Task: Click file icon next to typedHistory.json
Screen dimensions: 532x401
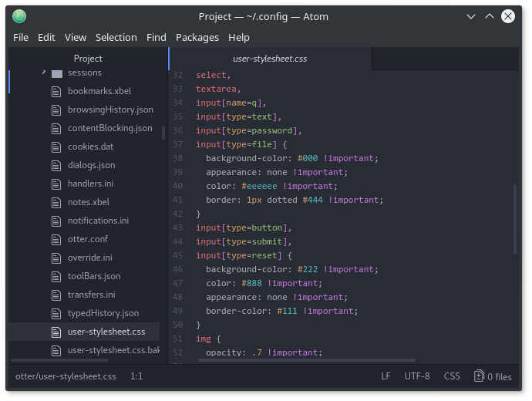Action: [x=56, y=313]
